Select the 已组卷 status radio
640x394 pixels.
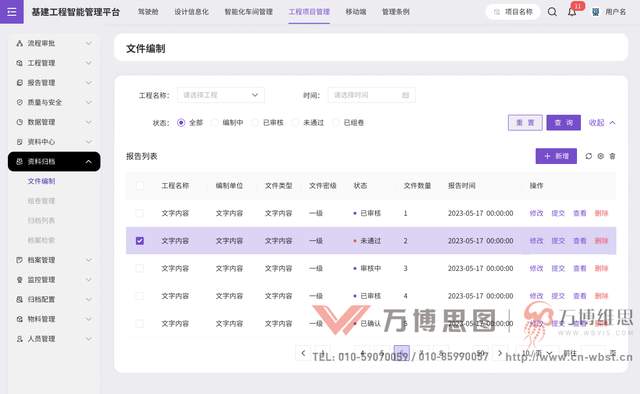(335, 122)
